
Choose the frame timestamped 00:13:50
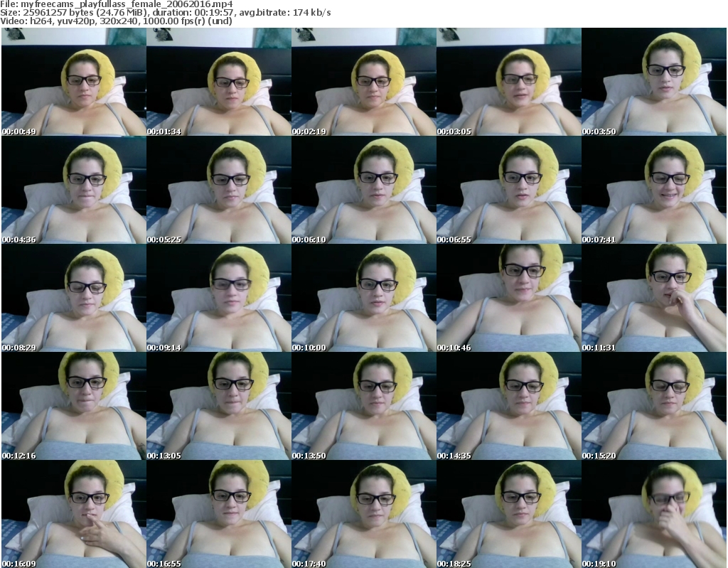pos(363,406)
